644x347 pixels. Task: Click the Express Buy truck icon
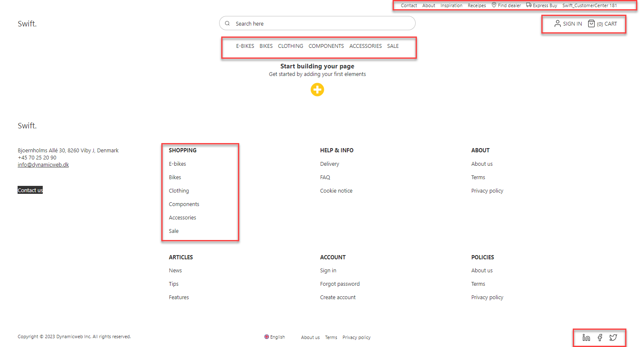click(529, 5)
